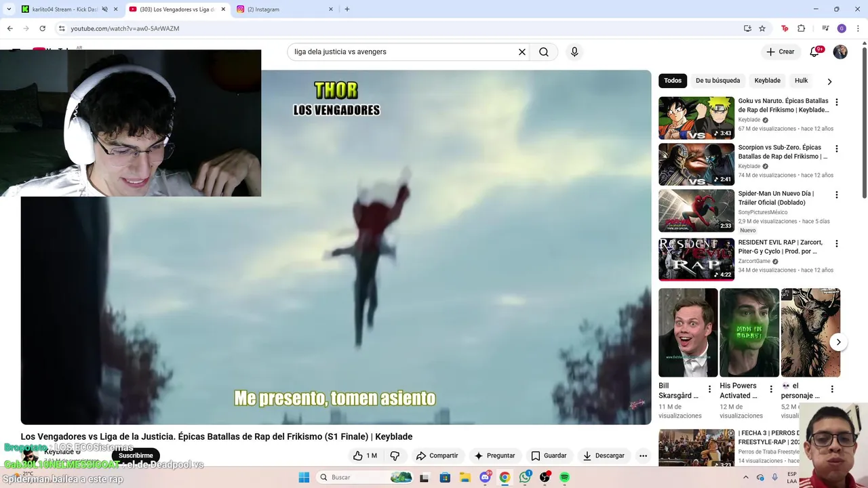Open Spider-Man Un Nuevo Día trailer thumbnail
Viewport: 868px width, 488px height.
696,211
